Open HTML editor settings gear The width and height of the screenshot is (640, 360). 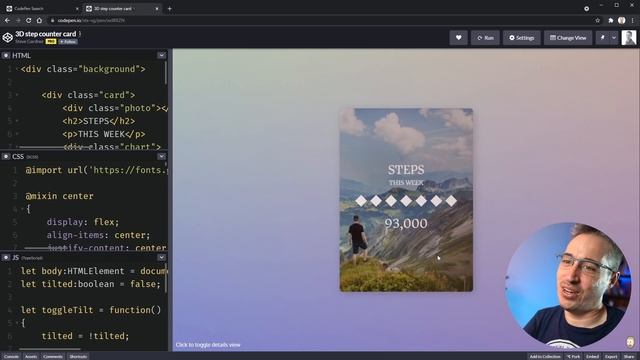(x=6, y=55)
